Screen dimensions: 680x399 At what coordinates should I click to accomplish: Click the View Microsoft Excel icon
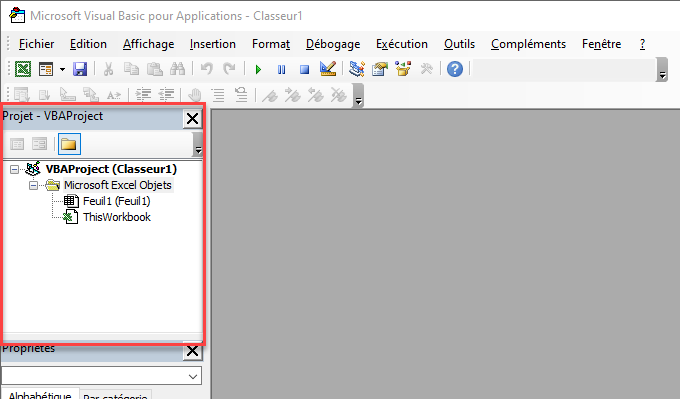tap(23, 69)
